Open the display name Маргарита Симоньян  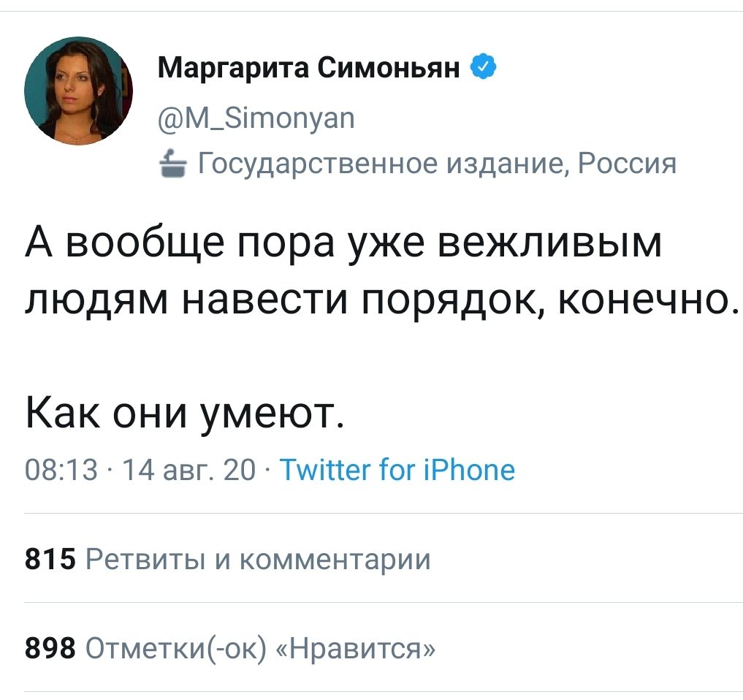click(309, 69)
